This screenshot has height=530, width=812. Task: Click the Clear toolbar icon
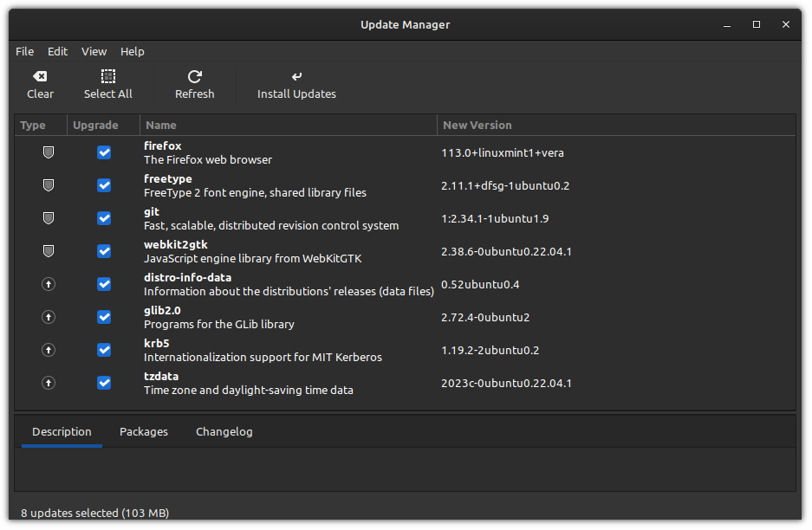tap(40, 76)
